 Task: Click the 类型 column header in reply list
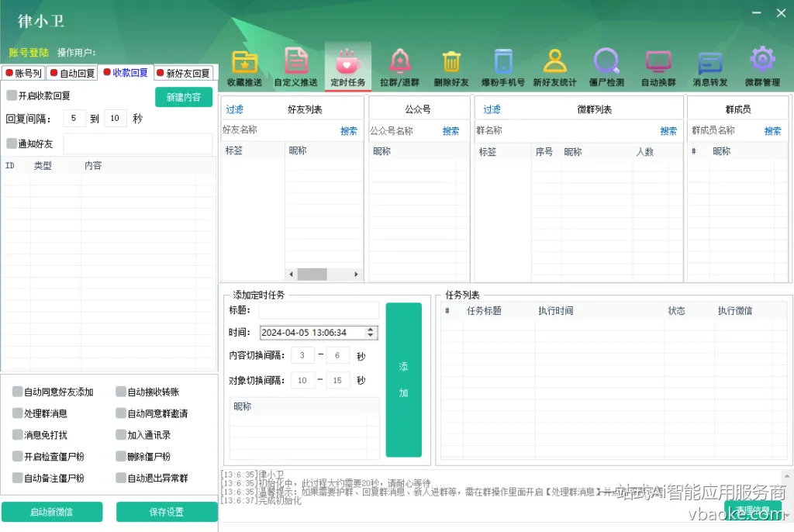pos(43,165)
